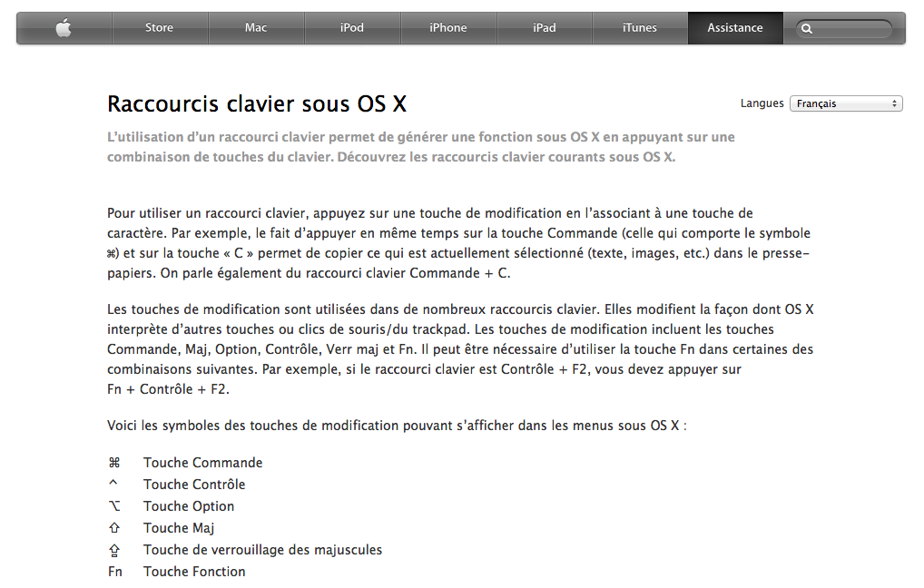Click the Command key symbol in list

point(114,463)
